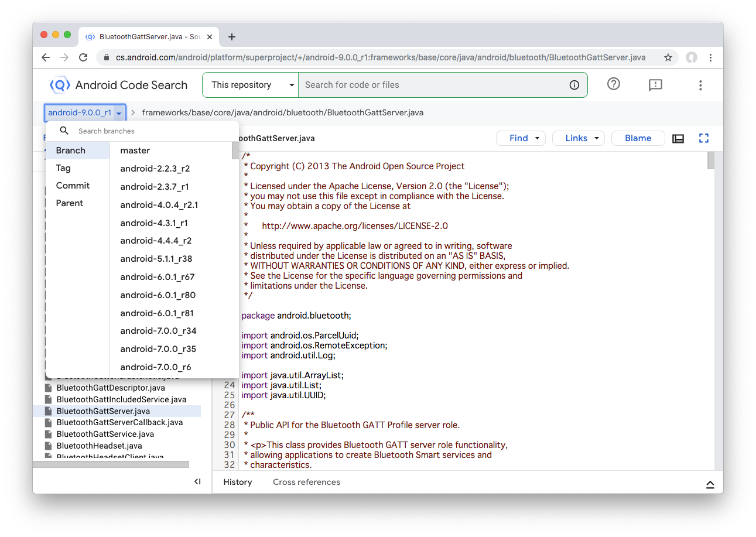756x537 pixels.
Task: Click the lock icon in address bar
Action: click(x=107, y=57)
